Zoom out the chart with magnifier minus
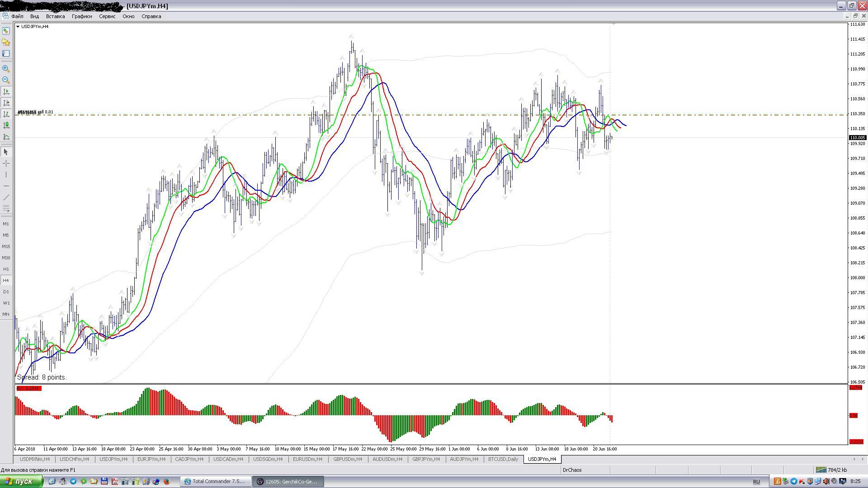868x488 pixels. point(6,80)
